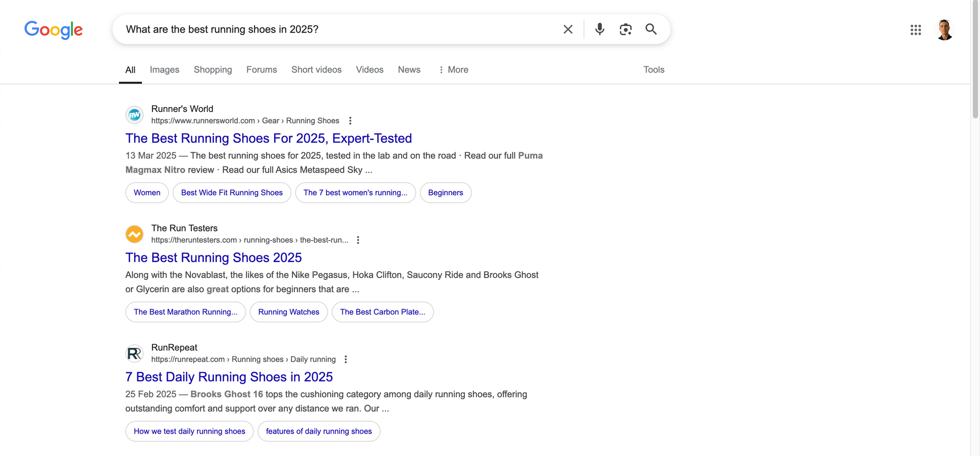Click the Runner's World site favicon

point(135,115)
